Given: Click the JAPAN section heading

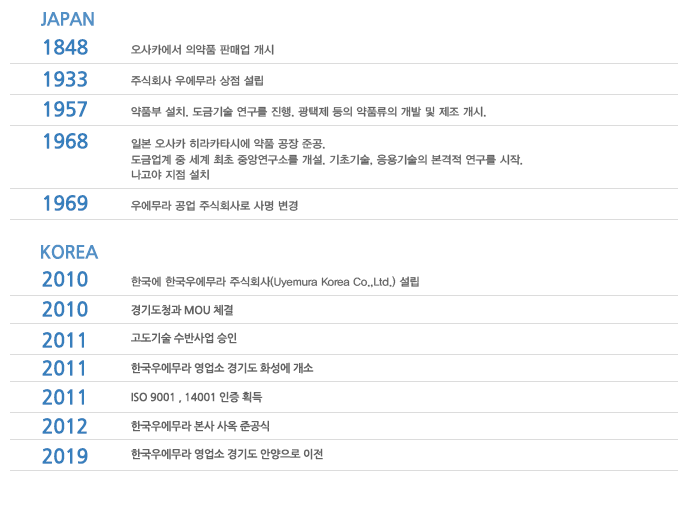Looking at the screenshot, I should 68,19.
